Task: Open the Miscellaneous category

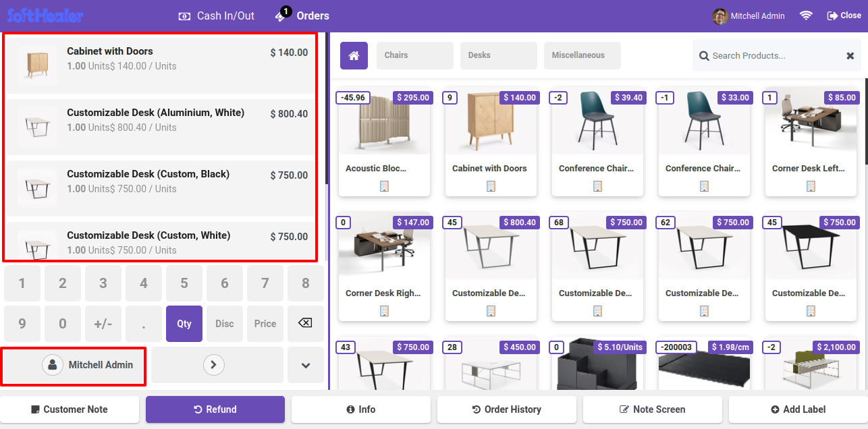Action: [x=582, y=55]
